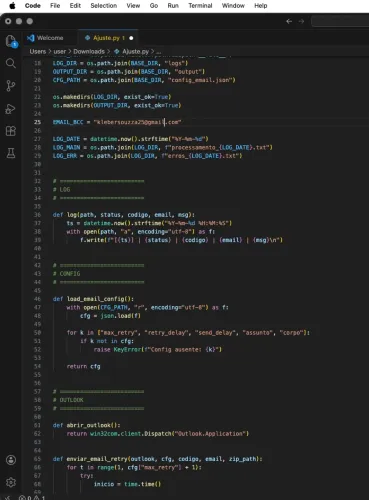
Task: Click Users in the breadcrumb path
Action: (x=38, y=52)
